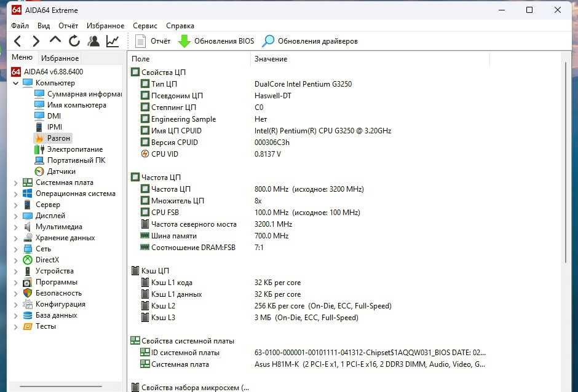The height and width of the screenshot is (392, 578).
Task: Click the vertical scrollbar of the details pane
Action: tap(566, 162)
